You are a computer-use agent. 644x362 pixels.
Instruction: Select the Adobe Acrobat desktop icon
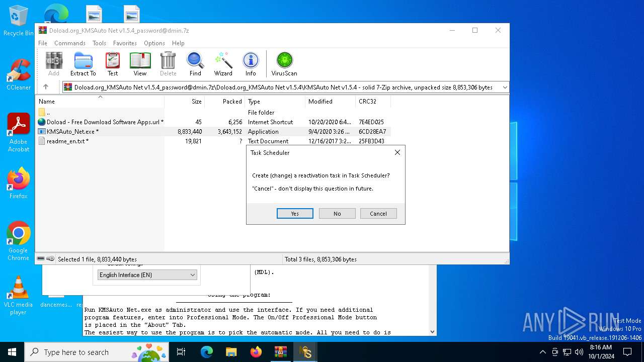pyautogui.click(x=18, y=133)
